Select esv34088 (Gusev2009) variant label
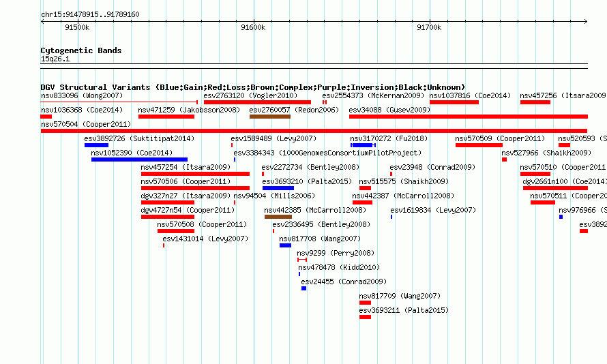This screenshot has height=364, width=607. click(389, 110)
